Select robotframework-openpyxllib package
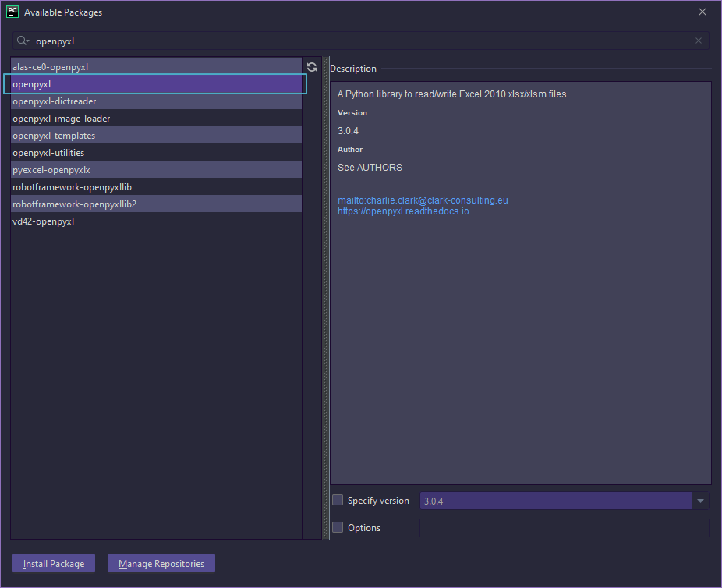Screen dimensions: 722x588 point(157,187)
